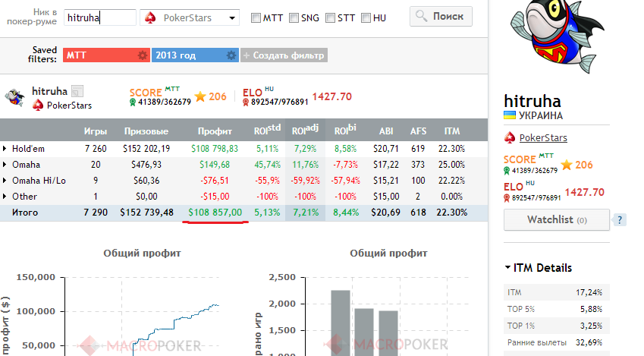The width and height of the screenshot is (644, 356).
Task: Click the Создать фильтр button
Action: pyautogui.click(x=284, y=55)
